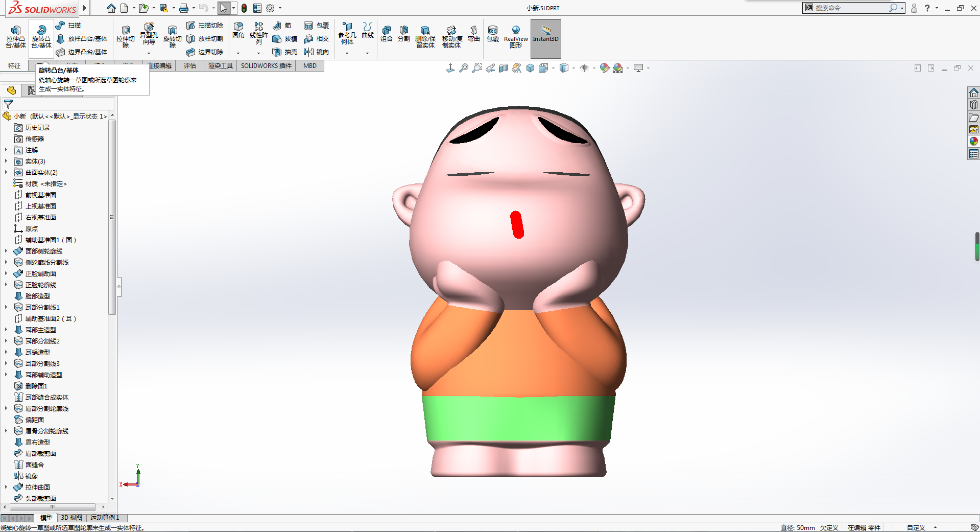Open the 评估 (Evaluate) tab

coord(190,66)
